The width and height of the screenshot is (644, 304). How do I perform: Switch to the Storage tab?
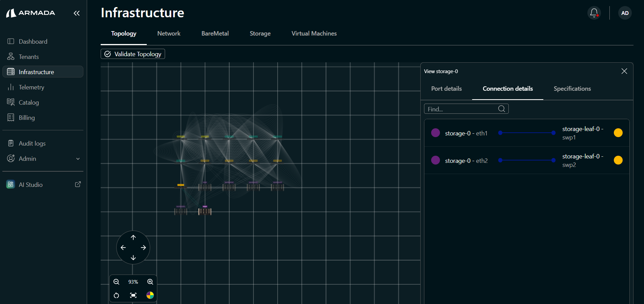(260, 34)
